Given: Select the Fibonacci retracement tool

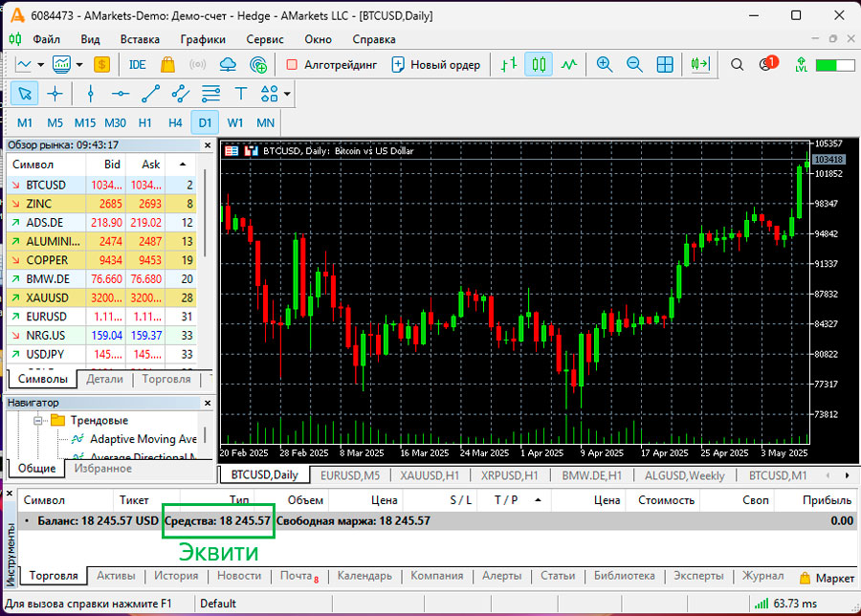Looking at the screenshot, I should [x=210, y=94].
